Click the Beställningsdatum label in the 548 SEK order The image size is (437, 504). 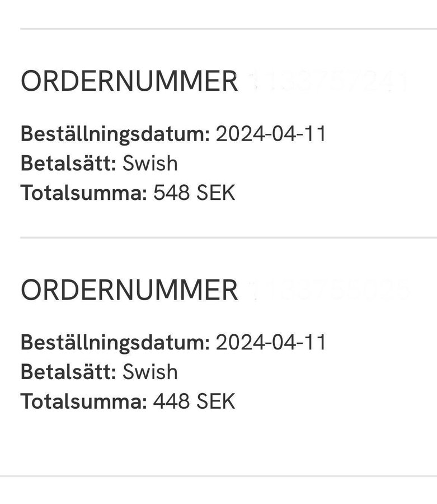115,134
